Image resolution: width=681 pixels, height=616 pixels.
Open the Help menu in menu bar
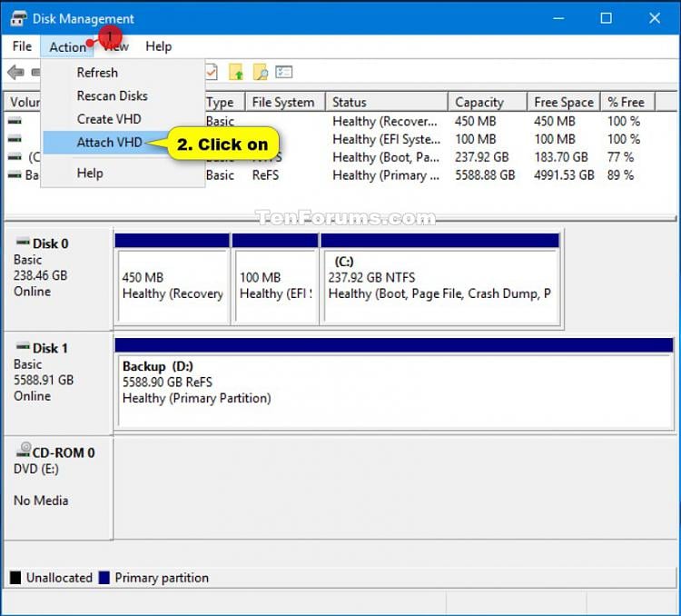click(x=159, y=46)
